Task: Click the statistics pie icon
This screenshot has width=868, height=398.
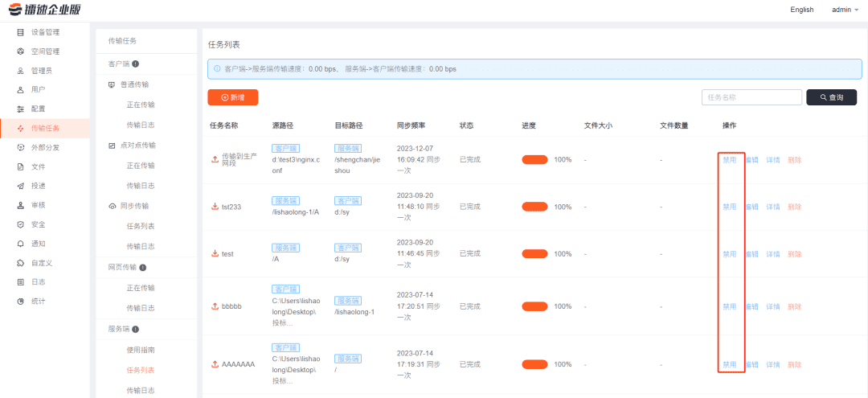Action: click(x=21, y=302)
